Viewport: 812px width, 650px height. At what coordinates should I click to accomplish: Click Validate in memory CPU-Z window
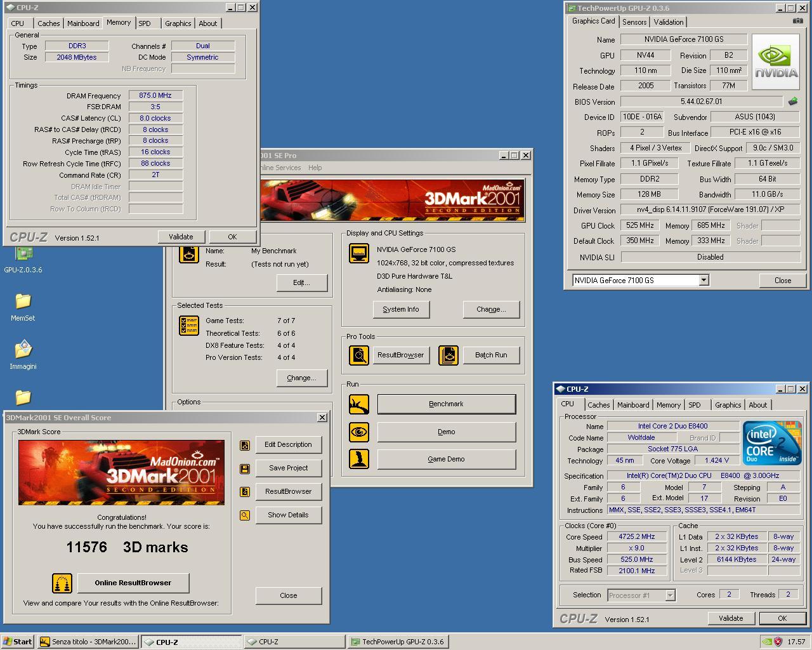[181, 237]
